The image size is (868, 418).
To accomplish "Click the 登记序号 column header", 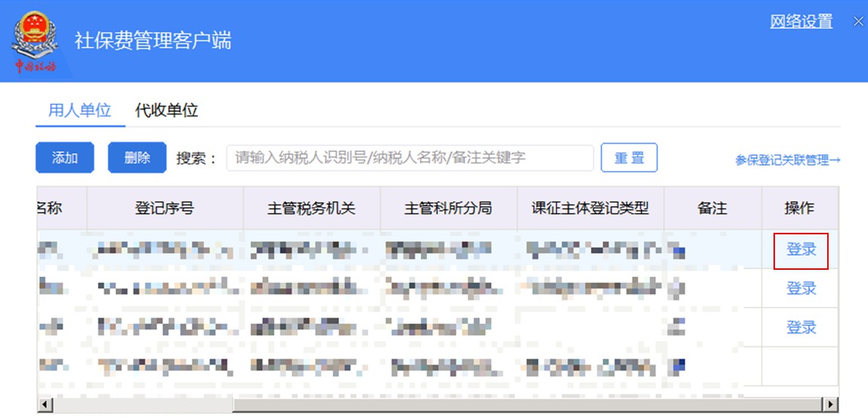I will tap(164, 208).
